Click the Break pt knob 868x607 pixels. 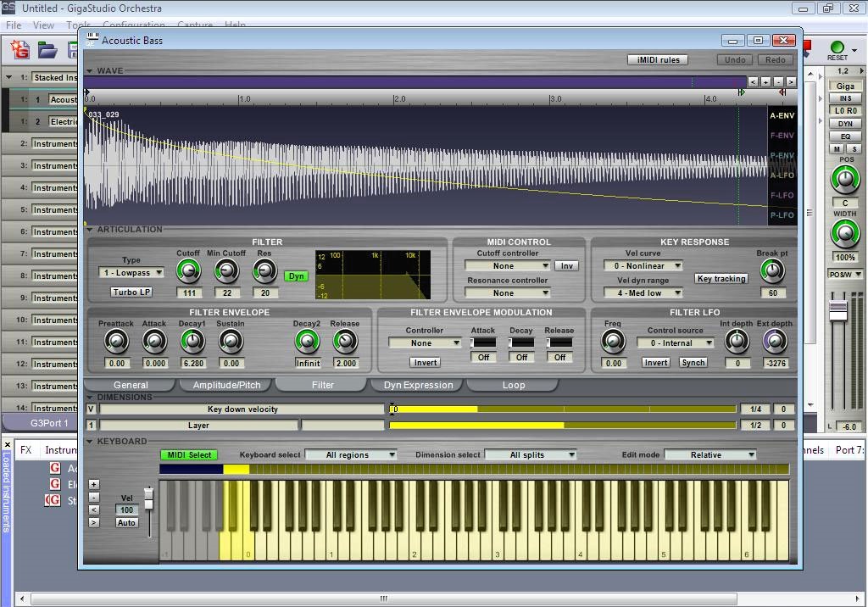point(773,270)
